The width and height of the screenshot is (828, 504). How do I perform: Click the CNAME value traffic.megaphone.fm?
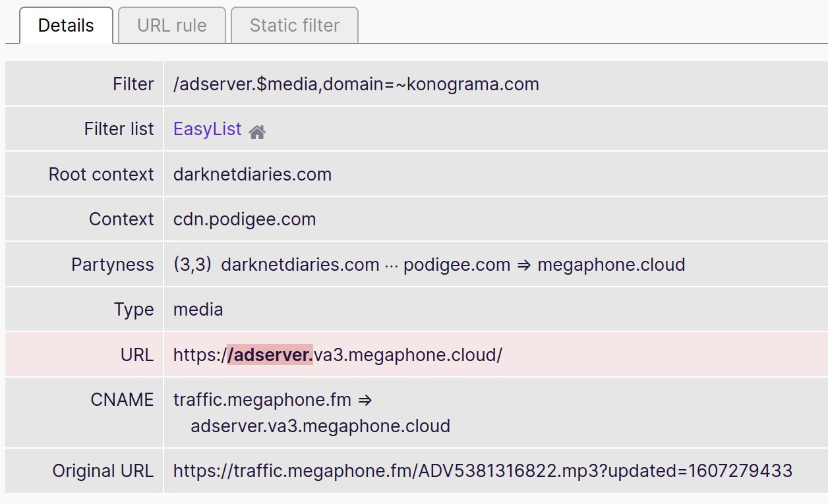point(262,399)
